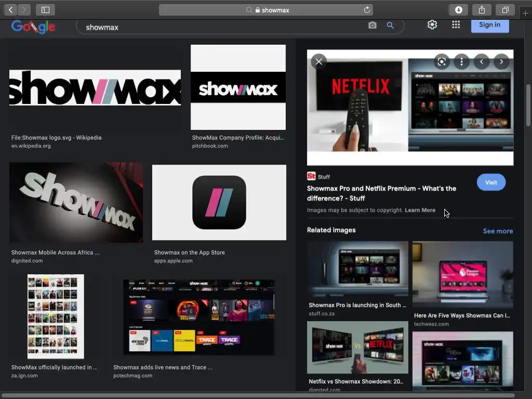Screen dimensions: 532x399
Task: Search by image camera icon
Action: tap(372, 25)
